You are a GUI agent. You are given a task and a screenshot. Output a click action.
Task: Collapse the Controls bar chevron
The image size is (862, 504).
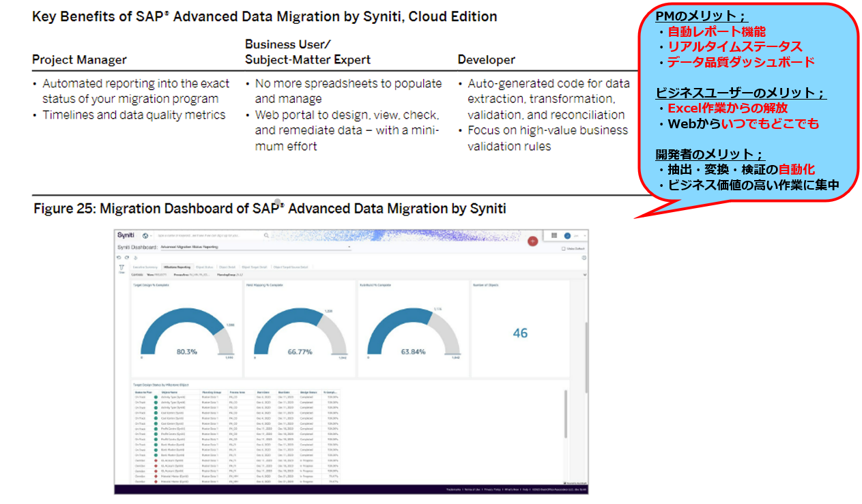pyautogui.click(x=584, y=274)
